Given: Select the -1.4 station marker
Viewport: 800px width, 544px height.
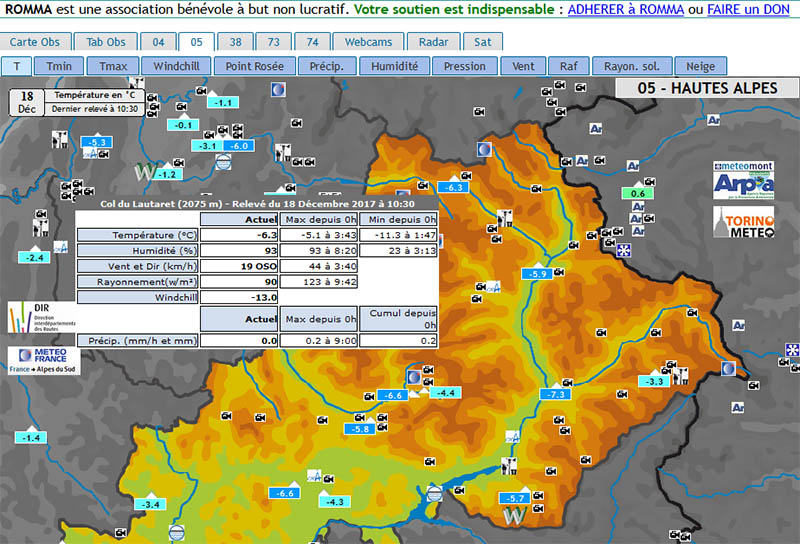Looking at the screenshot, I should click(x=31, y=437).
